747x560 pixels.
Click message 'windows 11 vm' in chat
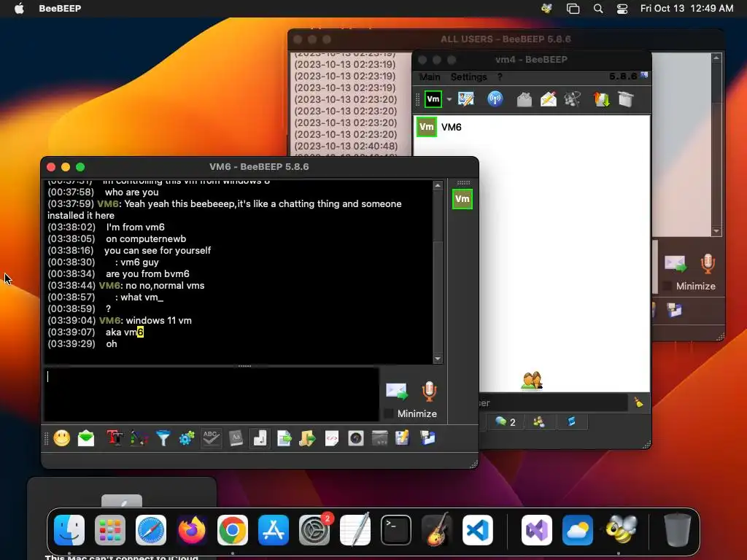tap(158, 321)
